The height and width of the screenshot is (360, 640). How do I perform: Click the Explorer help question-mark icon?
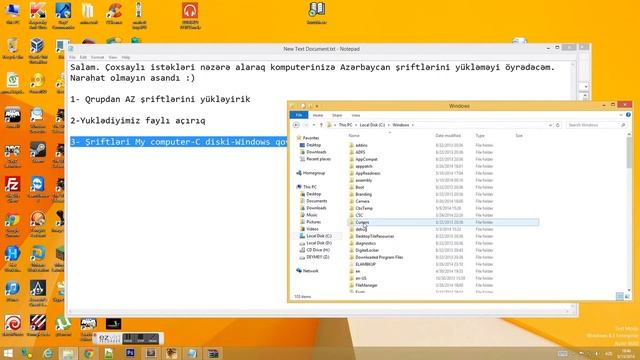[628, 115]
